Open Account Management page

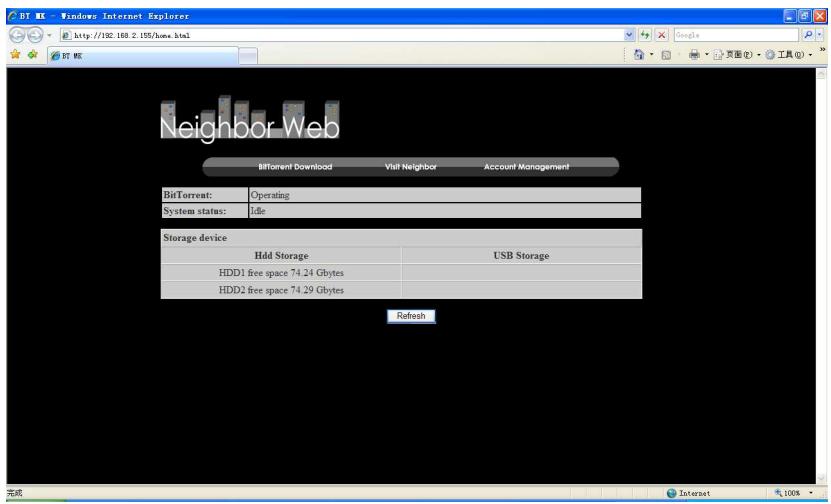click(526, 167)
